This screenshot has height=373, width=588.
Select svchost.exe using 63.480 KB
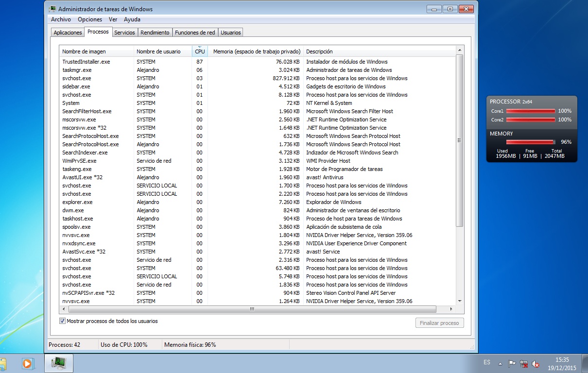(x=258, y=268)
